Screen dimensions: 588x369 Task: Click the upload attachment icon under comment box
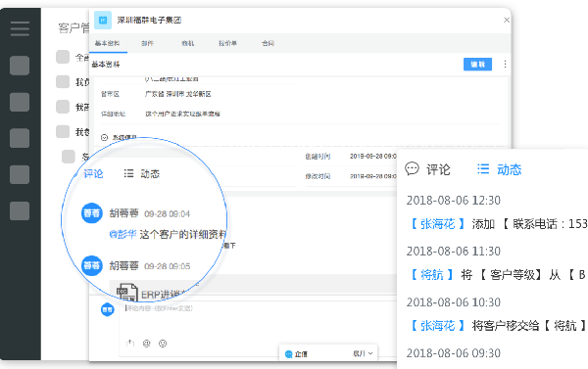click(x=130, y=344)
